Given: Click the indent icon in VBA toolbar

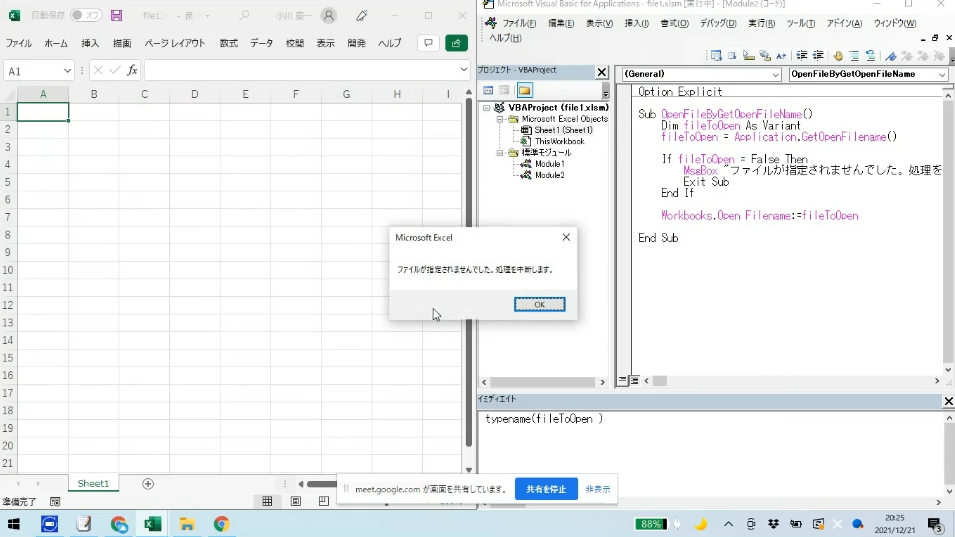Looking at the screenshot, I should click(x=801, y=56).
